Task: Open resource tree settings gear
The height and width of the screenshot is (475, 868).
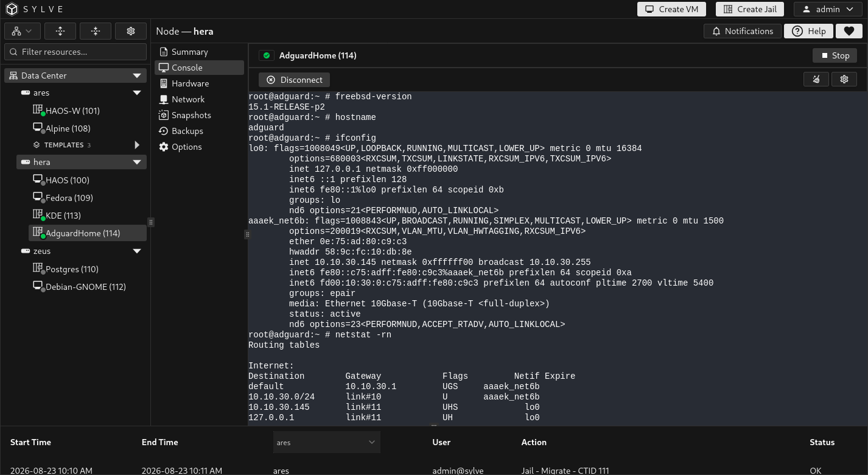Action: point(131,31)
